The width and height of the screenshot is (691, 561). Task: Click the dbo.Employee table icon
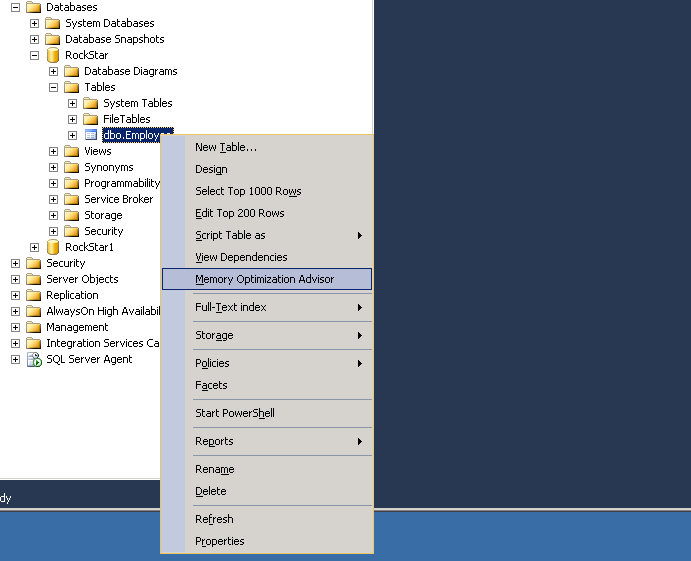91,135
